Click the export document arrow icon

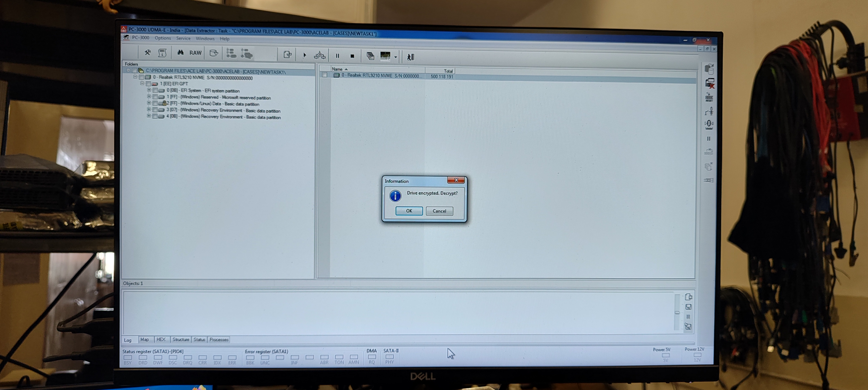[287, 55]
